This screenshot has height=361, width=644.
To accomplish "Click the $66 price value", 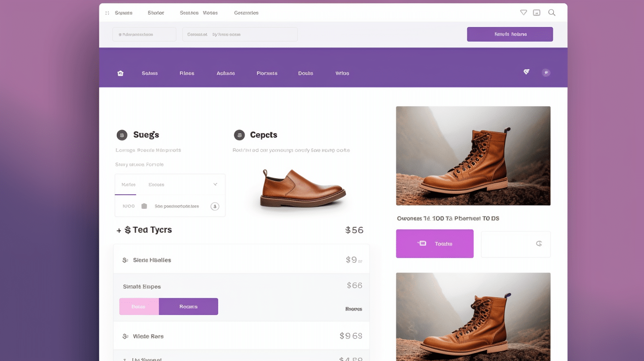I will point(355,286).
